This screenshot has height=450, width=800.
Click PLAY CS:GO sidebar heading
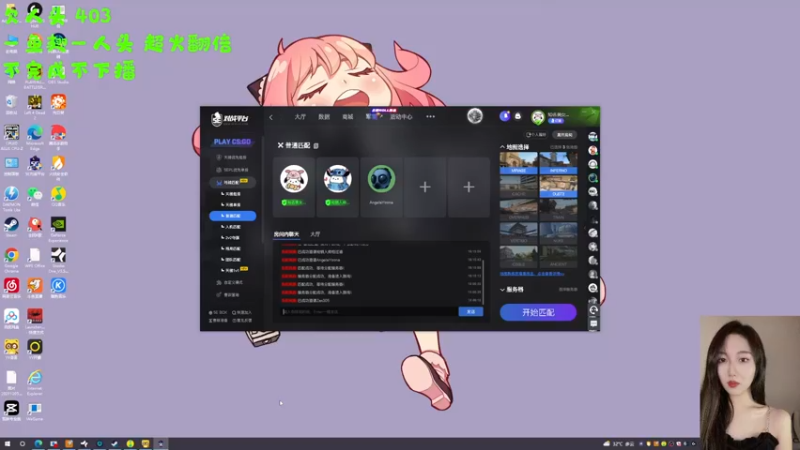coord(232,142)
